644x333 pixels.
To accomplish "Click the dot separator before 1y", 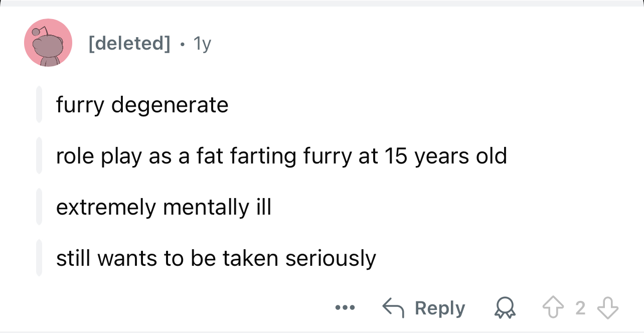I will 182,44.
